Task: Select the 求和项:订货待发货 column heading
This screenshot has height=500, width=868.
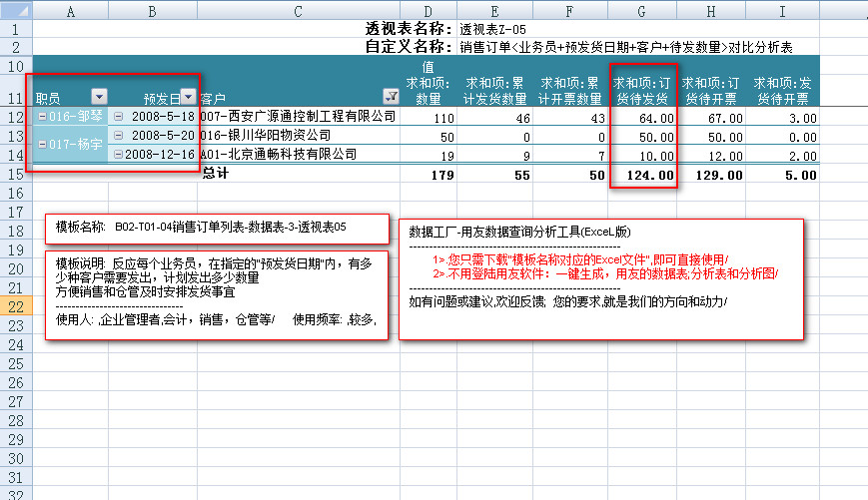Action: 642,90
